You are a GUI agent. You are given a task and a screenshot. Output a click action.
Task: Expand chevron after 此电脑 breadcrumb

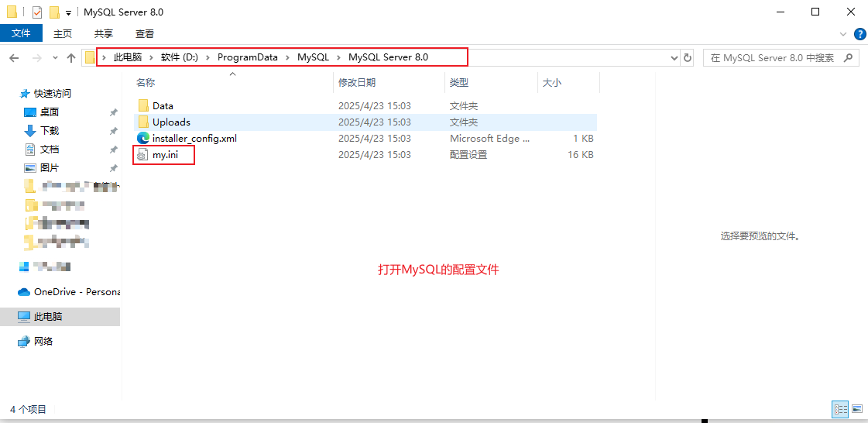tap(151, 57)
